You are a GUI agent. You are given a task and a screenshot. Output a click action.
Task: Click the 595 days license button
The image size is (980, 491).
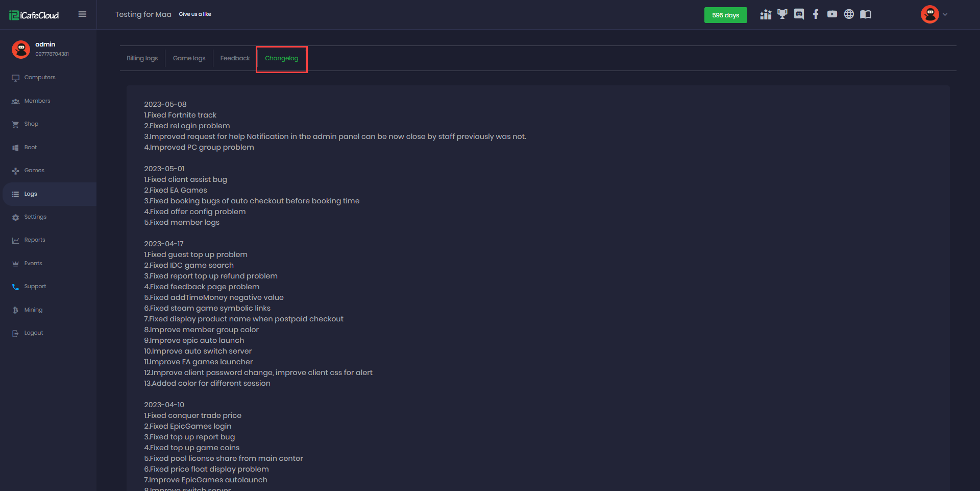coord(725,15)
